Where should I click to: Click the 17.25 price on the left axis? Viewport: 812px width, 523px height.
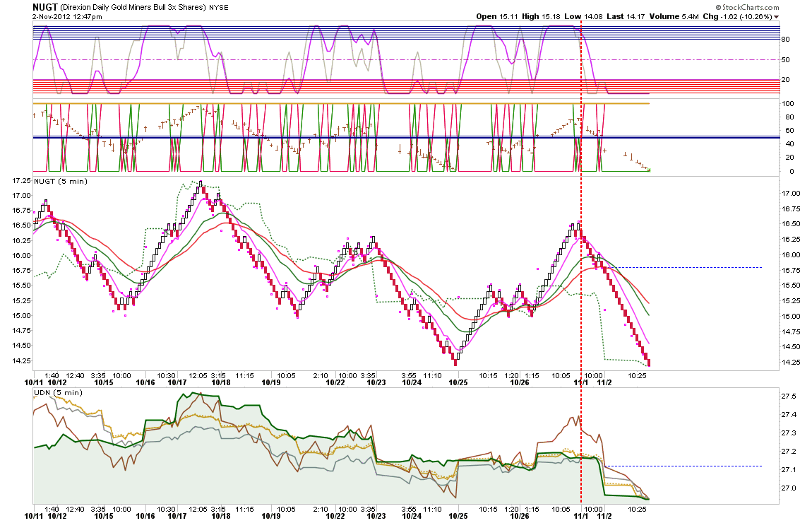[x=21, y=181]
